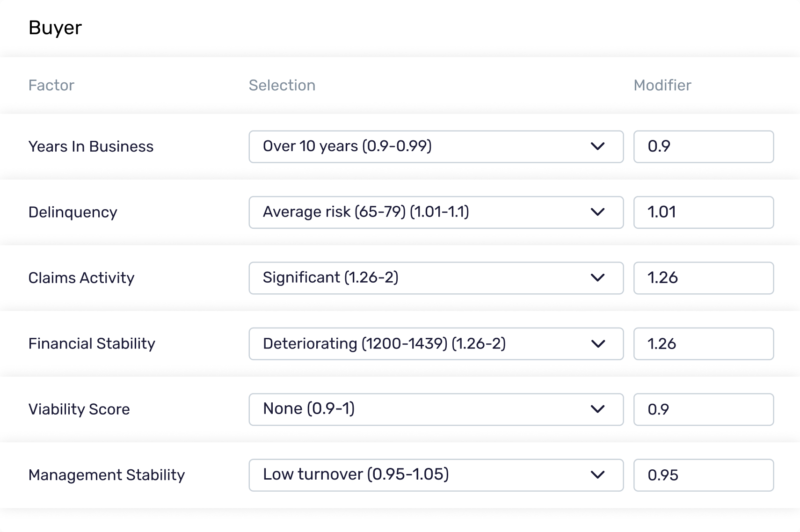This screenshot has height=532, width=800.
Task: Click the chevron arrow beside Average risk
Action: [x=597, y=212]
